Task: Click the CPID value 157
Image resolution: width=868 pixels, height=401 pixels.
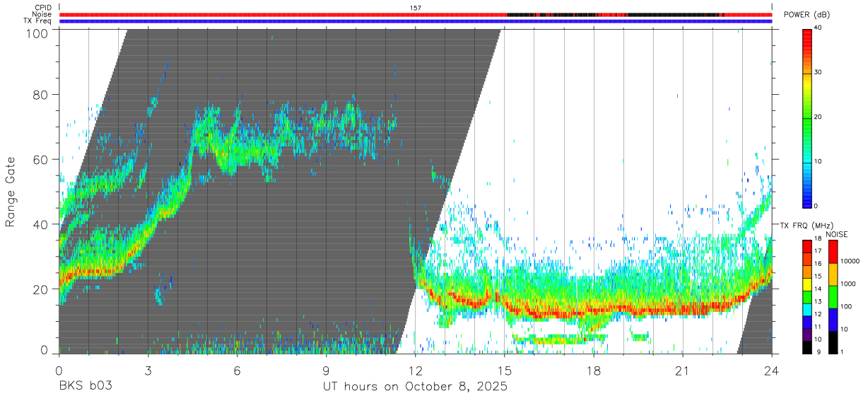Action: tap(415, 8)
